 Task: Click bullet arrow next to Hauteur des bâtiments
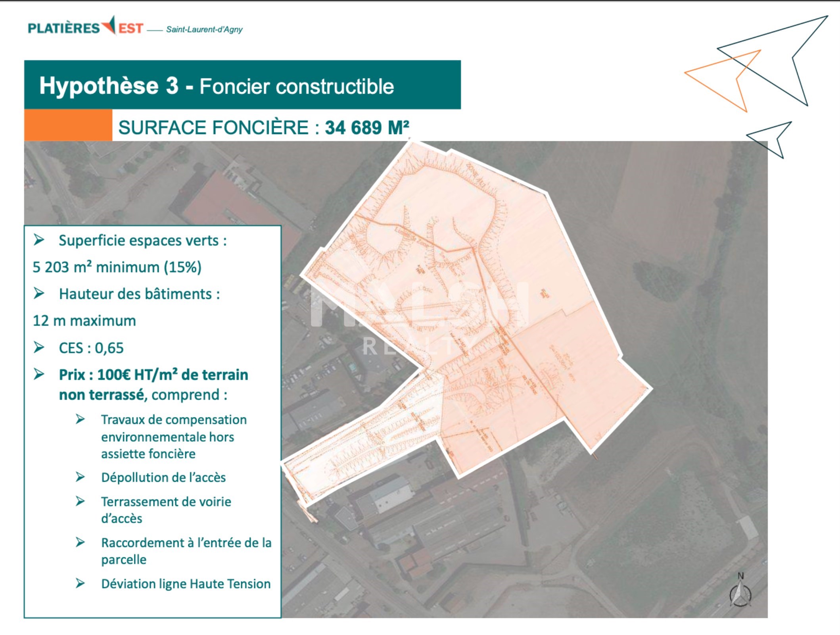(x=39, y=293)
